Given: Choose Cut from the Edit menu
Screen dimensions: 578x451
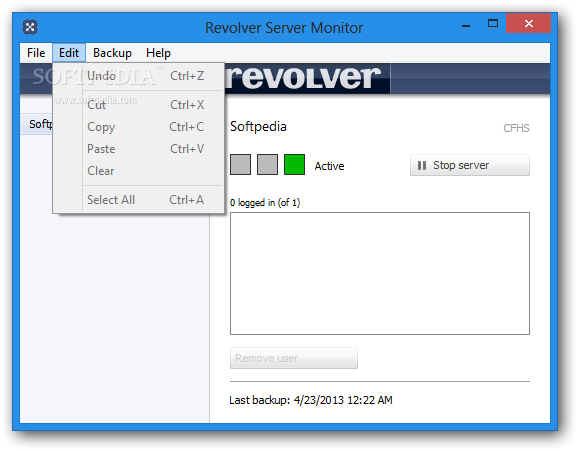Looking at the screenshot, I should [x=139, y=105].
